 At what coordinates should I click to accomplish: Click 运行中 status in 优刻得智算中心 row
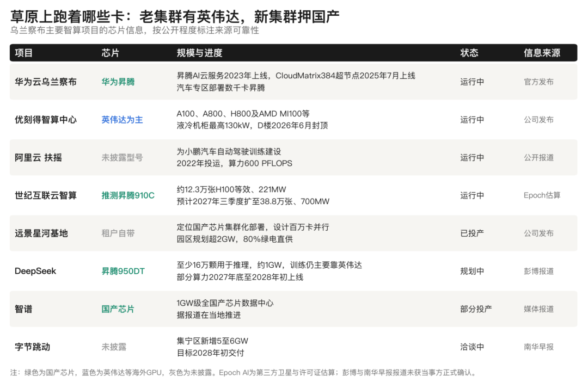pos(472,120)
